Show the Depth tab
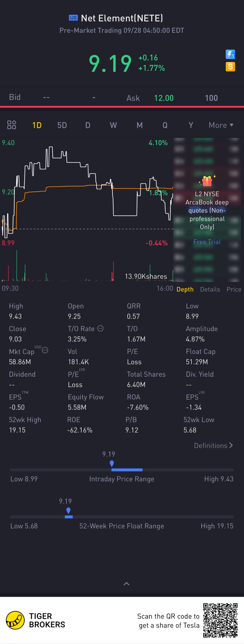The width and height of the screenshot is (244, 644). pos(185,289)
